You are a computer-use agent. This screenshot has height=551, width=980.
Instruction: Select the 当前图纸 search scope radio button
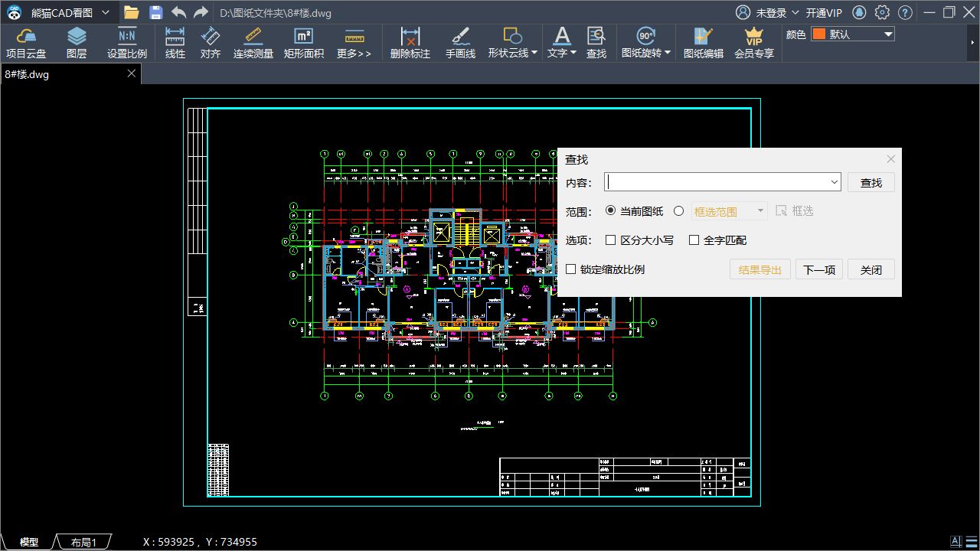pyautogui.click(x=610, y=211)
